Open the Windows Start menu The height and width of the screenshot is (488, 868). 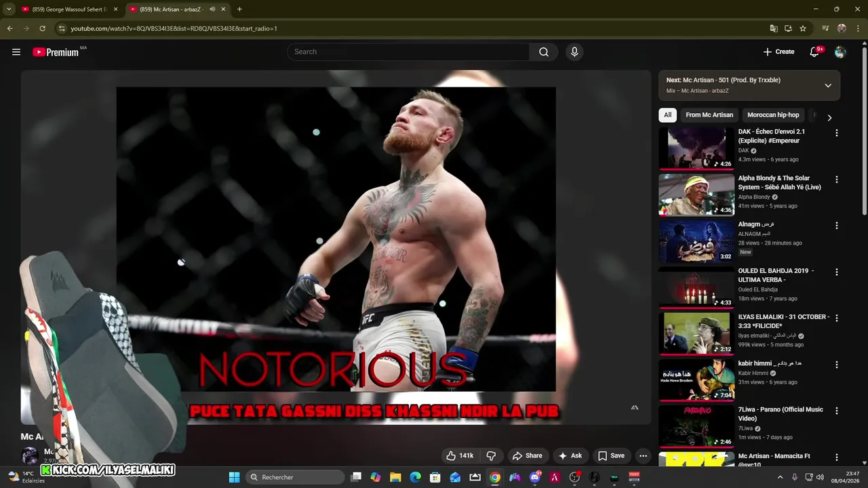coord(234,477)
